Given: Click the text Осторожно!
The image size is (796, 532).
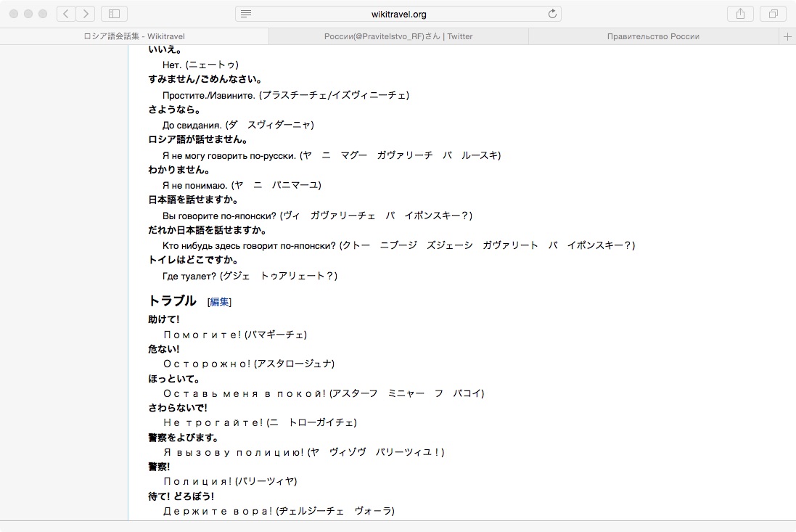Looking at the screenshot, I should click(x=207, y=364).
